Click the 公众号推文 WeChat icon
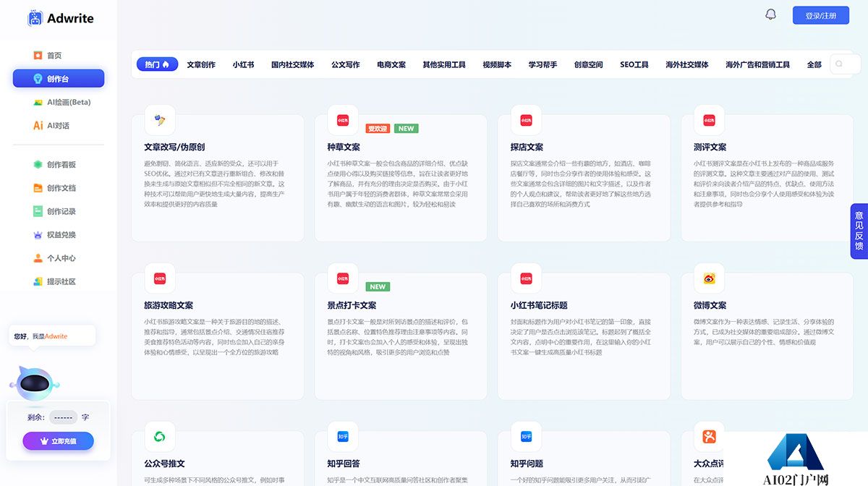 pos(159,436)
